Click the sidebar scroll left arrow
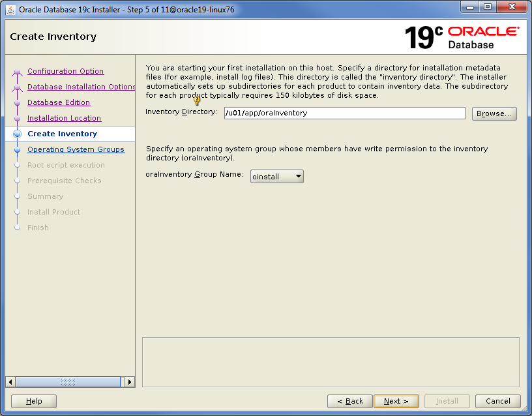 tap(10, 382)
